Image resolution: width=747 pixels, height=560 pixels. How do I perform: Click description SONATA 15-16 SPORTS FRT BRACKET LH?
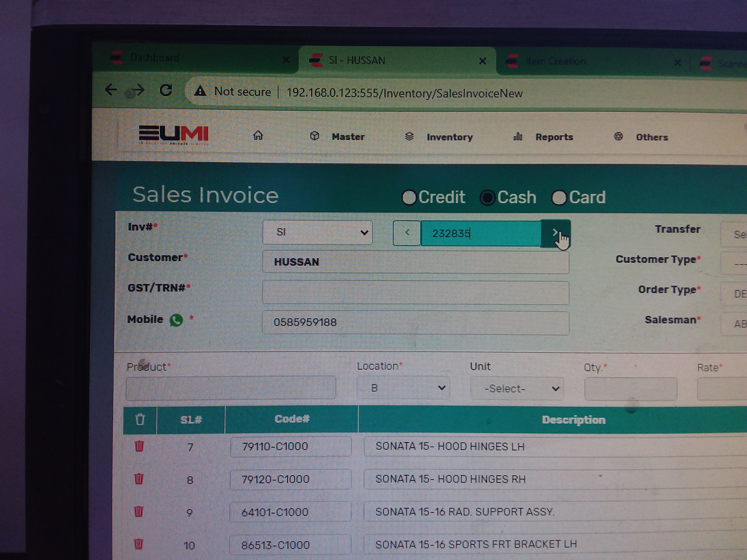tap(476, 544)
